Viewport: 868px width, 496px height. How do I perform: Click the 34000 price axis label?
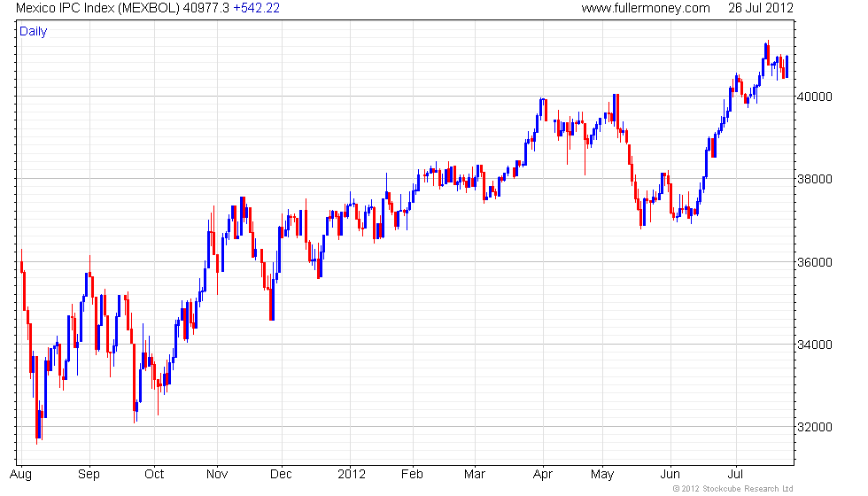[814, 345]
